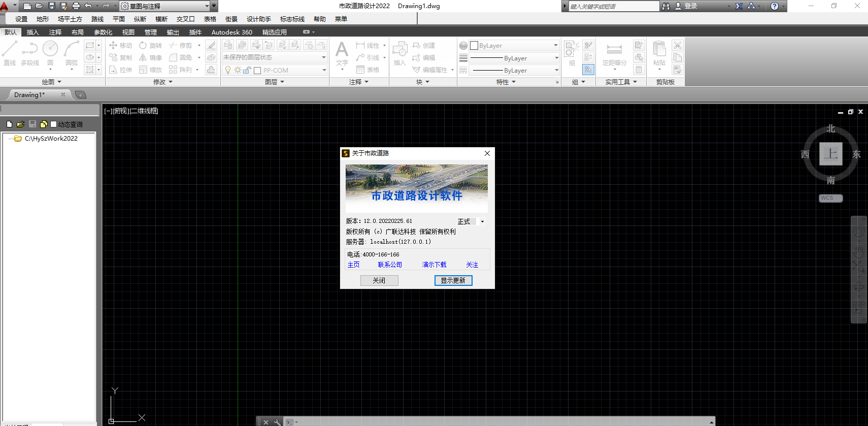
Task: Enable the 动态查询 checkbox
Action: 54,124
